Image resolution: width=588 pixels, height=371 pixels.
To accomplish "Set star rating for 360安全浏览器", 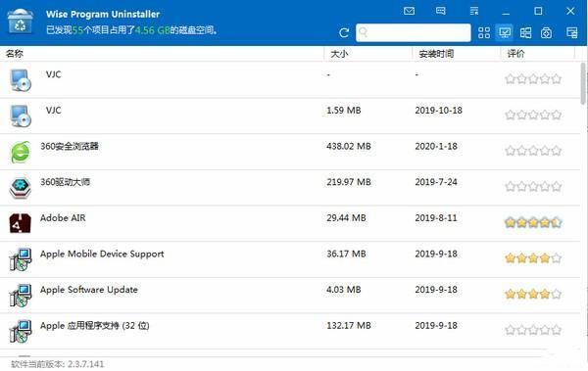I will coord(533,151).
